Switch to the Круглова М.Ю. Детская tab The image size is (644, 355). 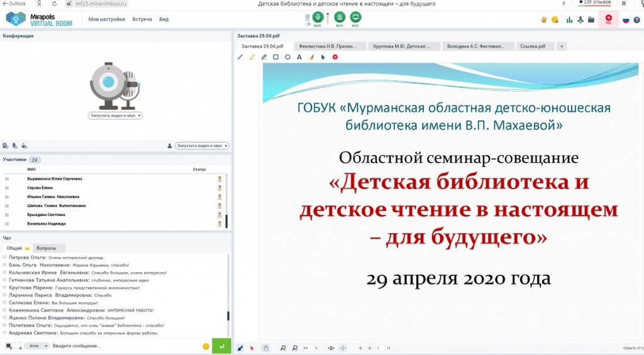point(403,46)
